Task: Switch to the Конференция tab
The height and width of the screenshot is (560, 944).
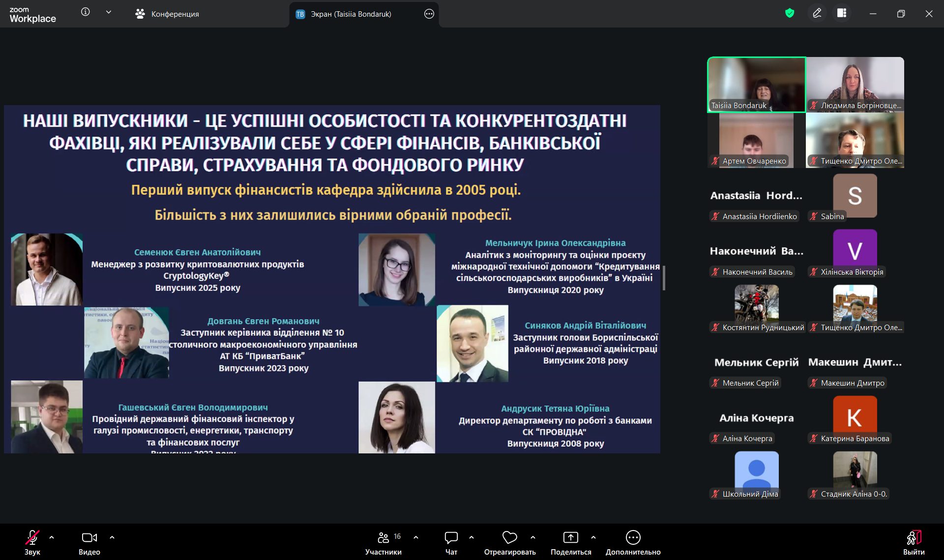Action: pyautogui.click(x=167, y=14)
